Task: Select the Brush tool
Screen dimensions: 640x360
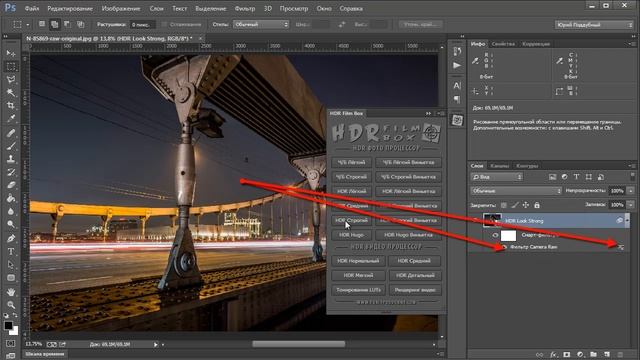Action: point(11,146)
